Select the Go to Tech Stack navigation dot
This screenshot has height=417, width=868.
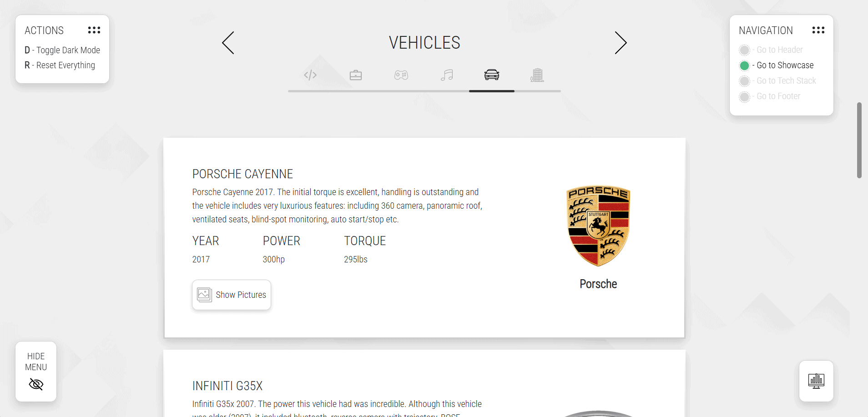745,81
